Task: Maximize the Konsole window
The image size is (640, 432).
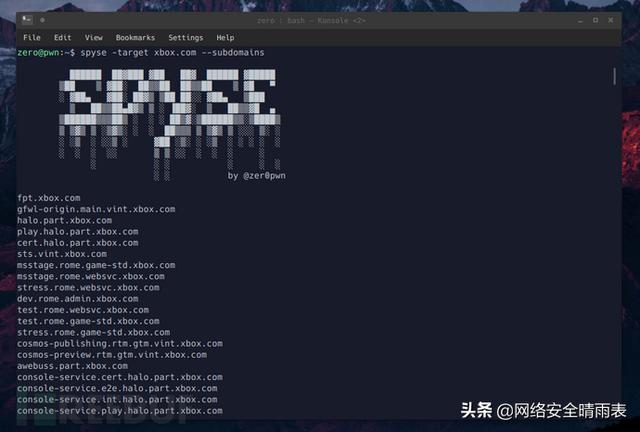Action: pos(596,20)
